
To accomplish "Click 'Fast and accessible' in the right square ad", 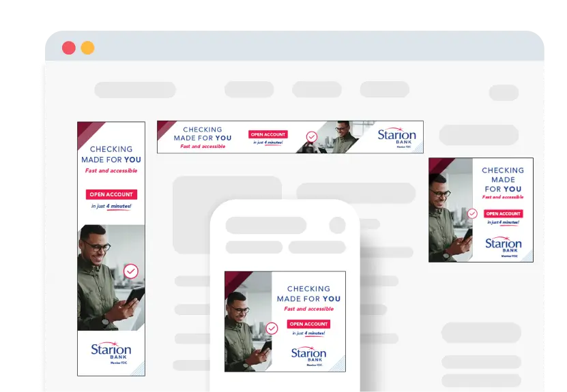I will point(503,197).
